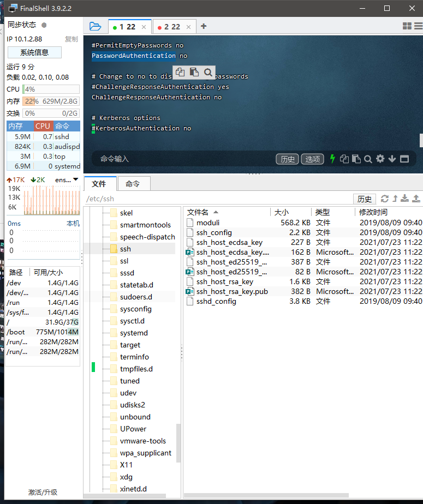Click the paste icon in command bar

coord(356,159)
